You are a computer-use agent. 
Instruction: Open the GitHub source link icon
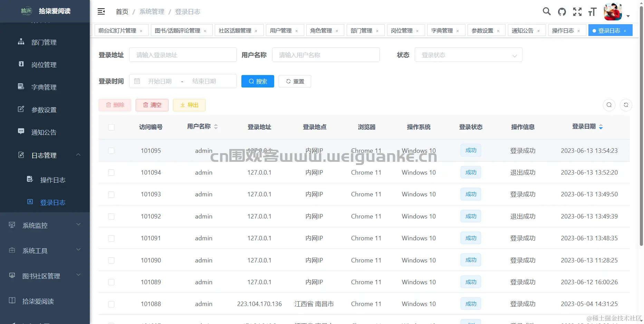click(562, 12)
